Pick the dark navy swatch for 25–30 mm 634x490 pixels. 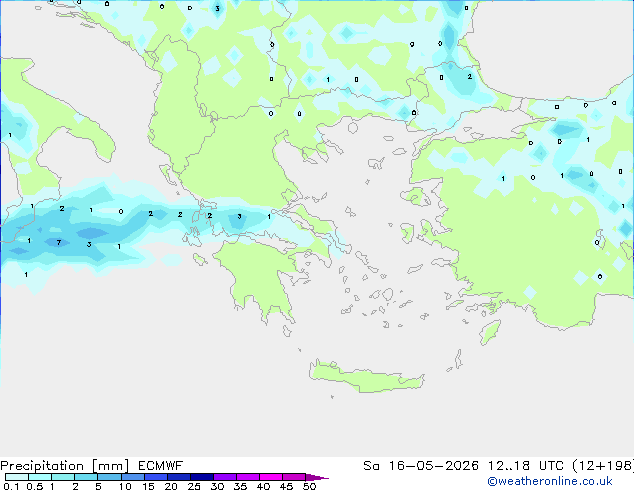click(x=202, y=477)
